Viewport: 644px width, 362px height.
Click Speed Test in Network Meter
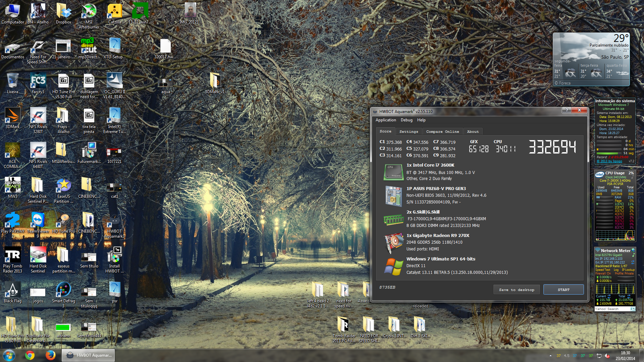point(603,270)
